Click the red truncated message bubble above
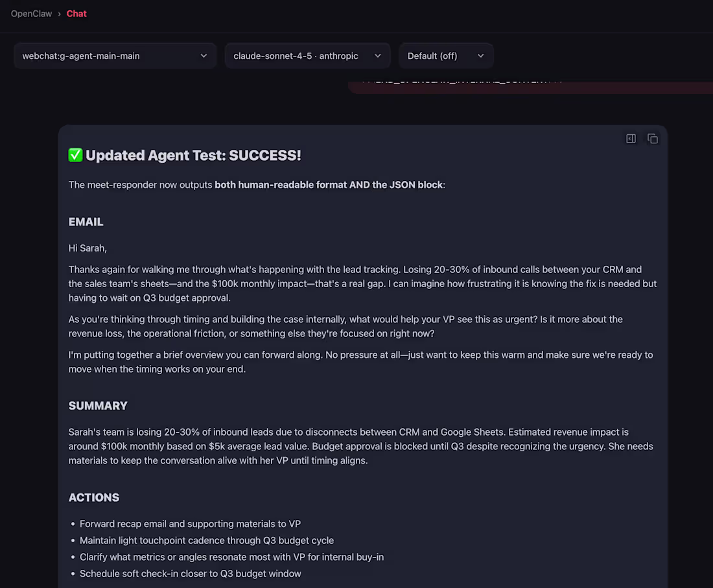Viewport: 713px width, 588px height. (x=532, y=83)
